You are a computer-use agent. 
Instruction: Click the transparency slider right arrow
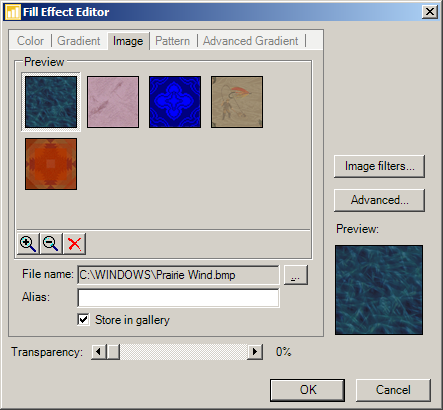pyautogui.click(x=255, y=352)
